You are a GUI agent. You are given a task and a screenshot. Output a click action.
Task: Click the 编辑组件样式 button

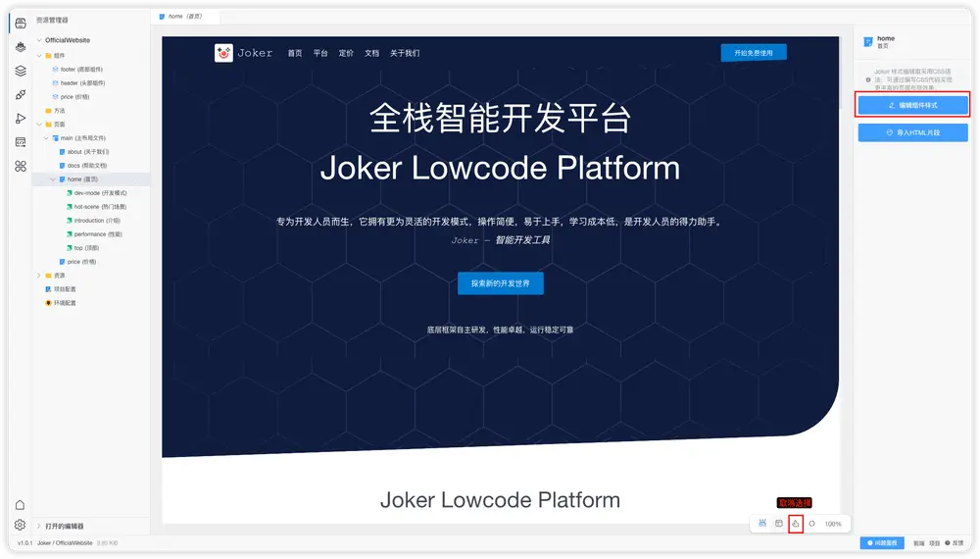[x=912, y=105]
